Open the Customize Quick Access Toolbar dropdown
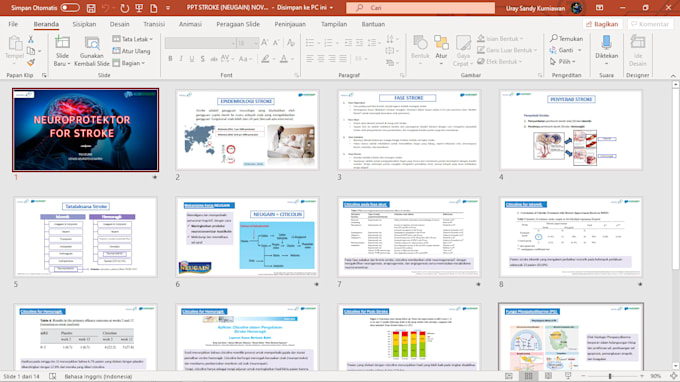The width and height of the screenshot is (680, 382). tap(168, 8)
